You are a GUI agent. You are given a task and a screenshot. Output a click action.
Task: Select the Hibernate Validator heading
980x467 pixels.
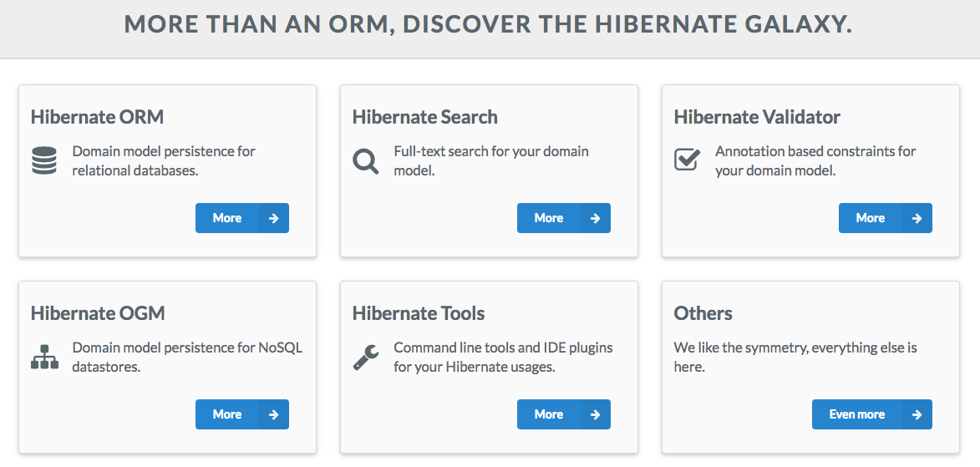[757, 117]
